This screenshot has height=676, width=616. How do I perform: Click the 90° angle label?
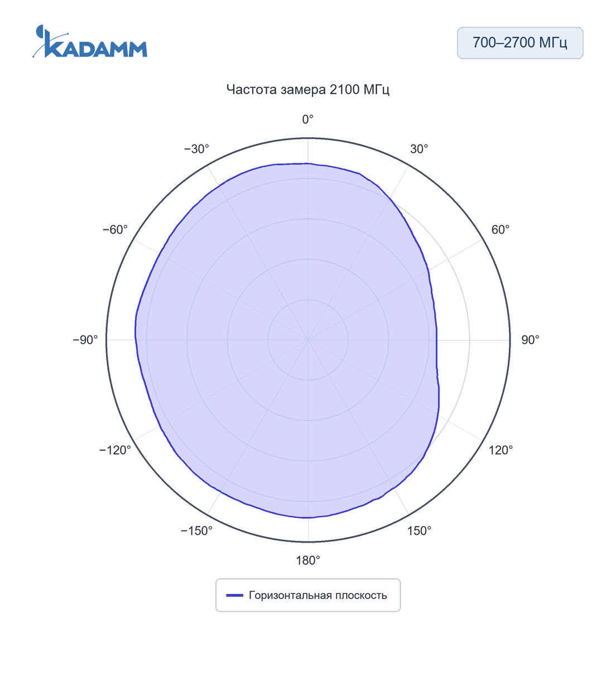coord(530,340)
